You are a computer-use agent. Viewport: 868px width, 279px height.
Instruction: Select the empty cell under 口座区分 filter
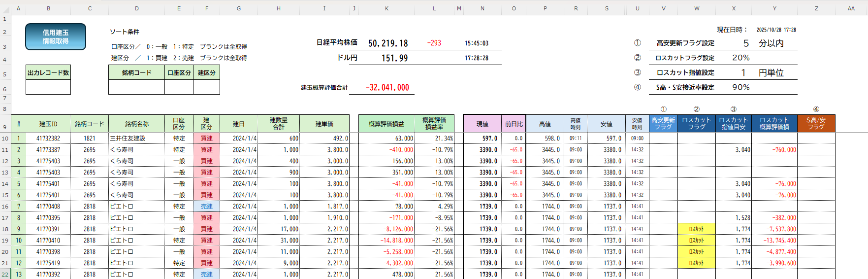(179, 87)
